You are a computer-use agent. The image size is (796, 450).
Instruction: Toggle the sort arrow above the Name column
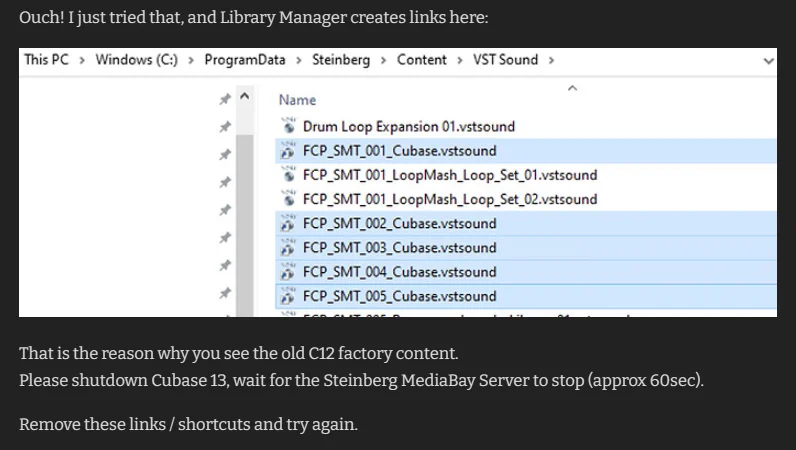point(572,88)
